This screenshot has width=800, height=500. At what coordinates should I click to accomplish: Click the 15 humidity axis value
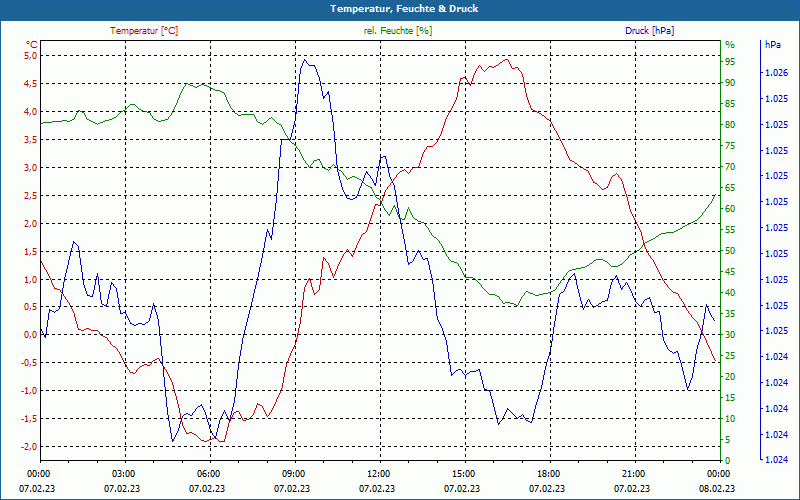[x=730, y=397]
